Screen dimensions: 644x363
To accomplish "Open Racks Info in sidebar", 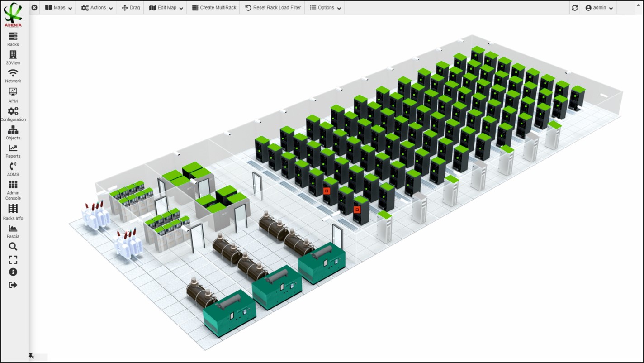I will coord(13,211).
